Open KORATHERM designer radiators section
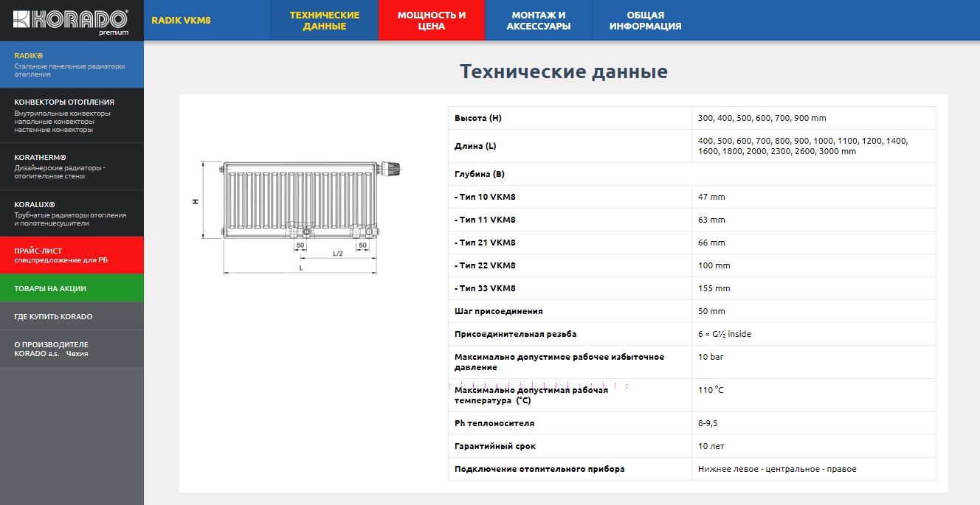This screenshot has height=505, width=980. coord(72,166)
